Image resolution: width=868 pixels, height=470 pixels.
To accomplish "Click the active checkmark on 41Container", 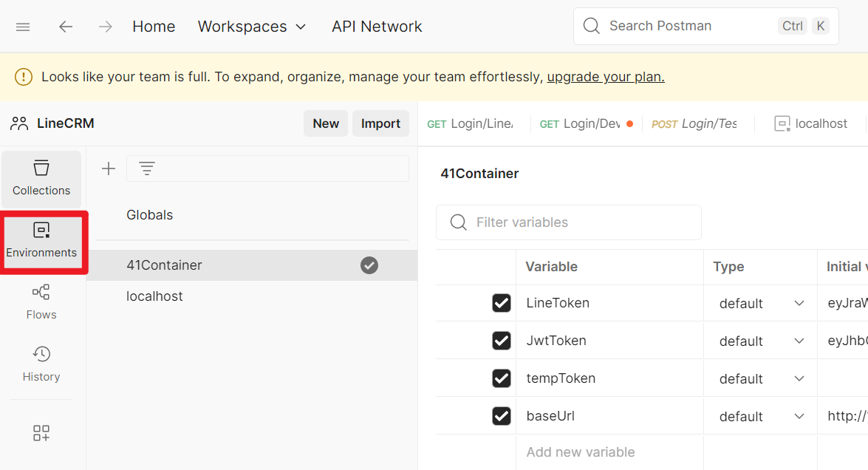I will tap(369, 265).
